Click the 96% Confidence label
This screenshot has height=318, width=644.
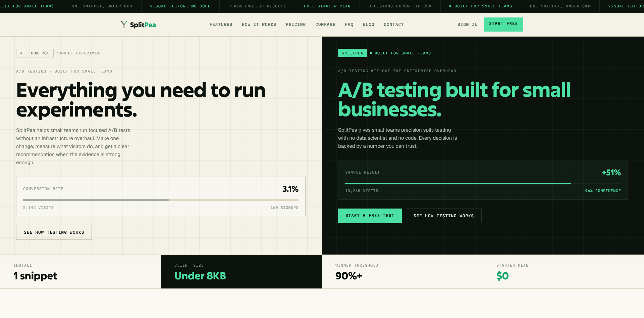603,191
